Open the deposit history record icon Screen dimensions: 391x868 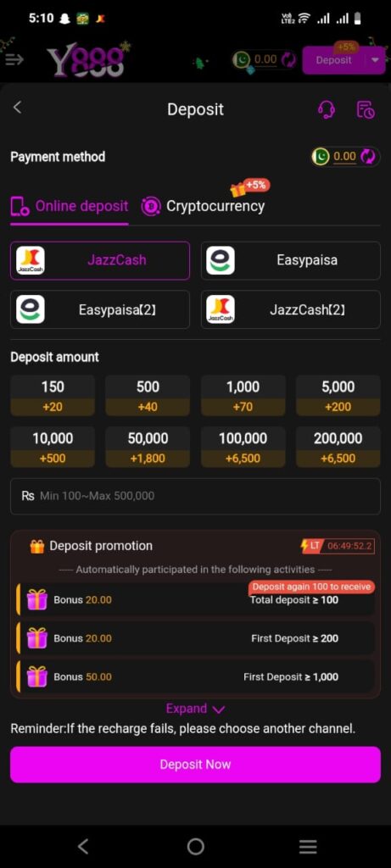tap(366, 109)
